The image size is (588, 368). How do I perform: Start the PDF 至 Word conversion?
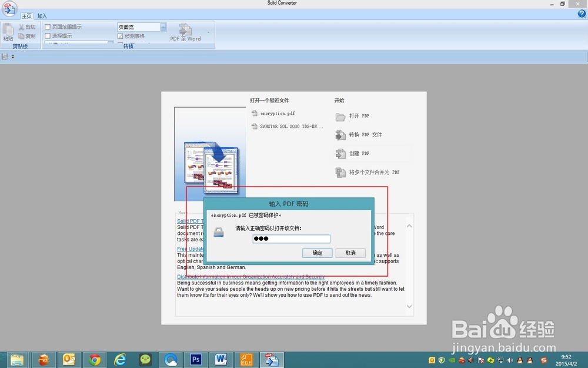(x=185, y=32)
